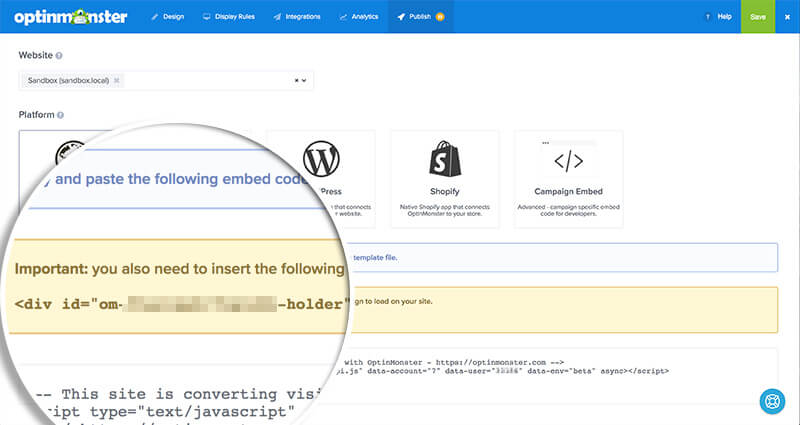Choose the Shopify platform card
This screenshot has height=425, width=800.
point(445,179)
